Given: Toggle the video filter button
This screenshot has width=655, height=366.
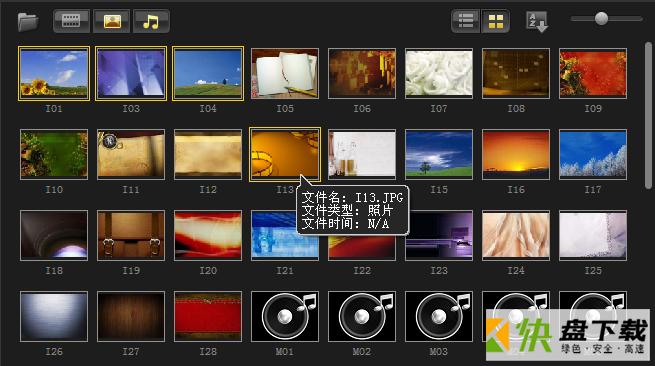Looking at the screenshot, I should pos(71,21).
